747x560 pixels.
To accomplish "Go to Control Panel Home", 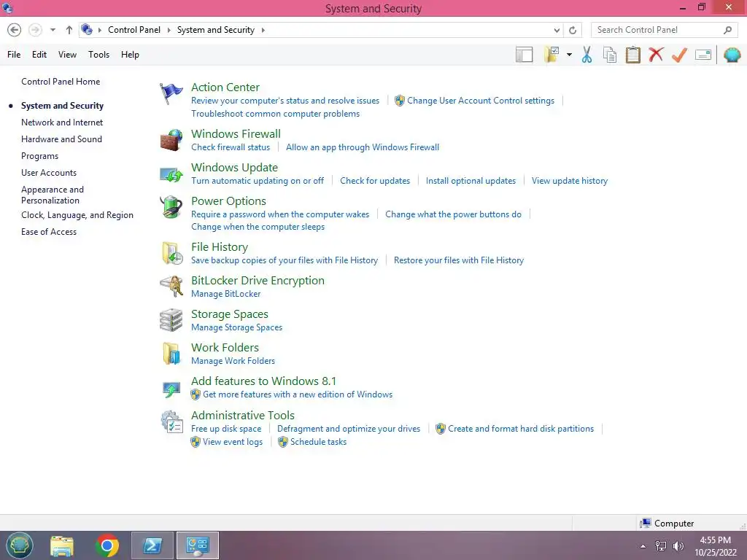I will (61, 82).
